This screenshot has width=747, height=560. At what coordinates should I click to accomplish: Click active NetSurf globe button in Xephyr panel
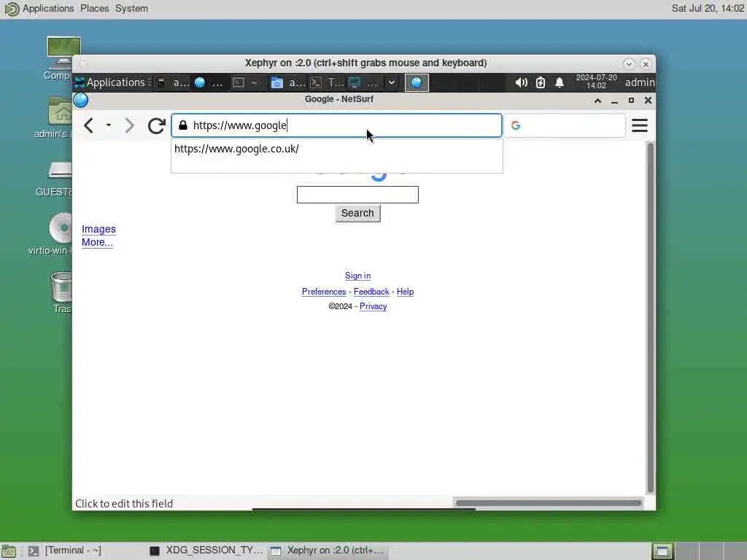click(417, 82)
